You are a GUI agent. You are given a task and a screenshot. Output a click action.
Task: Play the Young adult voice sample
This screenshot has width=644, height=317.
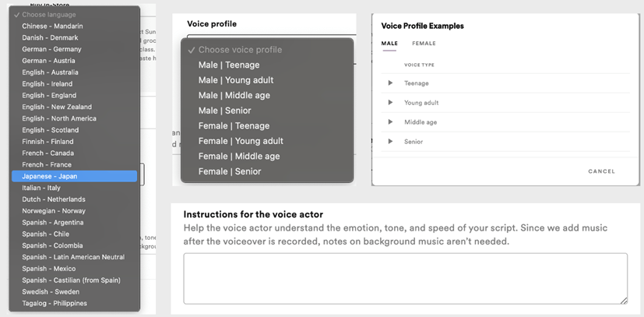(390, 102)
